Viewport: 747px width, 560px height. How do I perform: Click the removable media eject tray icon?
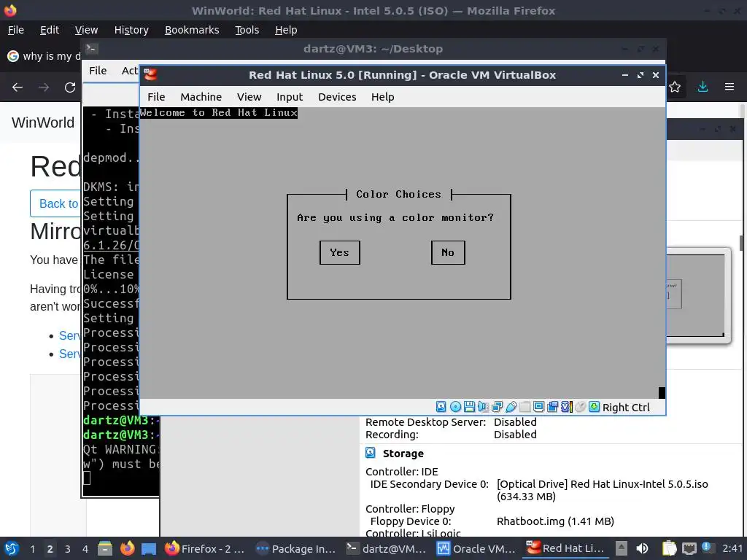click(x=621, y=548)
